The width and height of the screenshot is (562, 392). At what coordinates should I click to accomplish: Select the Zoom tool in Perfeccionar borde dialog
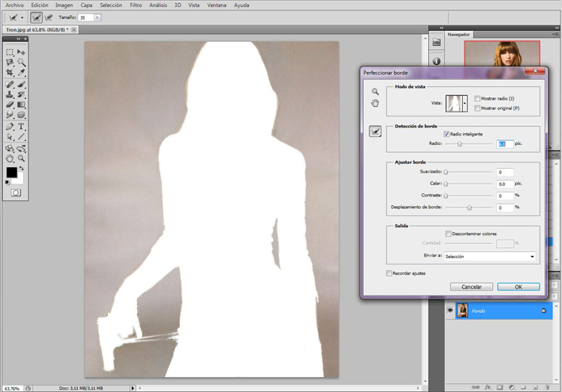click(x=376, y=92)
